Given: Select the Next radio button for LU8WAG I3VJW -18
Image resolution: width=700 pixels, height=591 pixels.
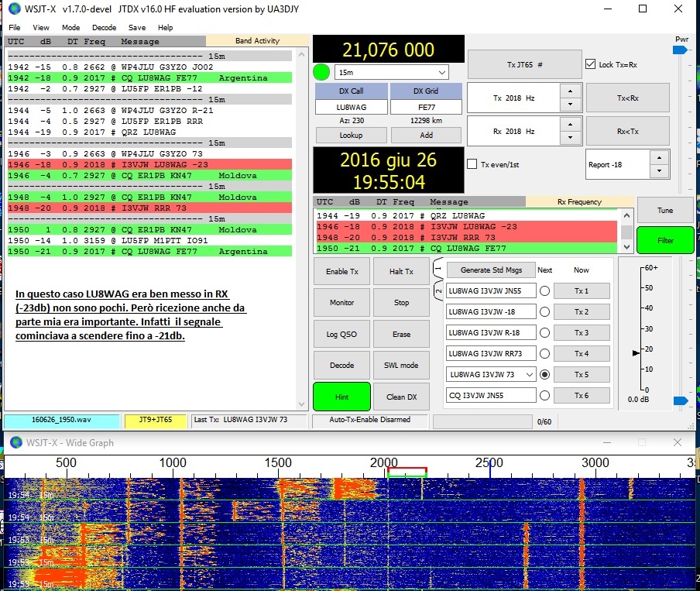Looking at the screenshot, I should (x=544, y=312).
